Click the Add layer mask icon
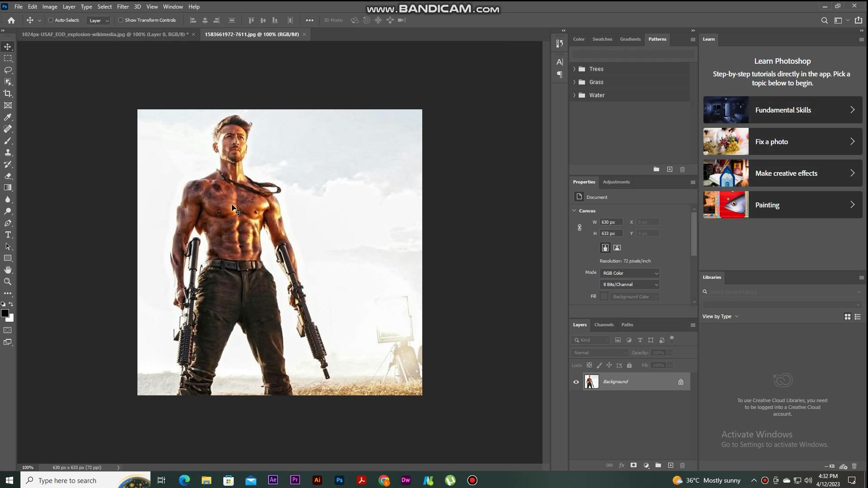The width and height of the screenshot is (868, 488). click(x=634, y=465)
